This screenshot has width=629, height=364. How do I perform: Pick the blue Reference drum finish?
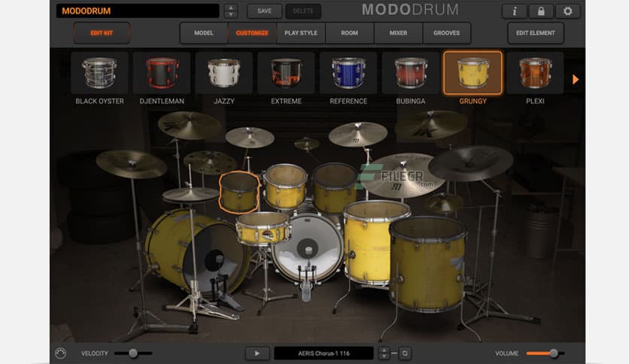(348, 72)
